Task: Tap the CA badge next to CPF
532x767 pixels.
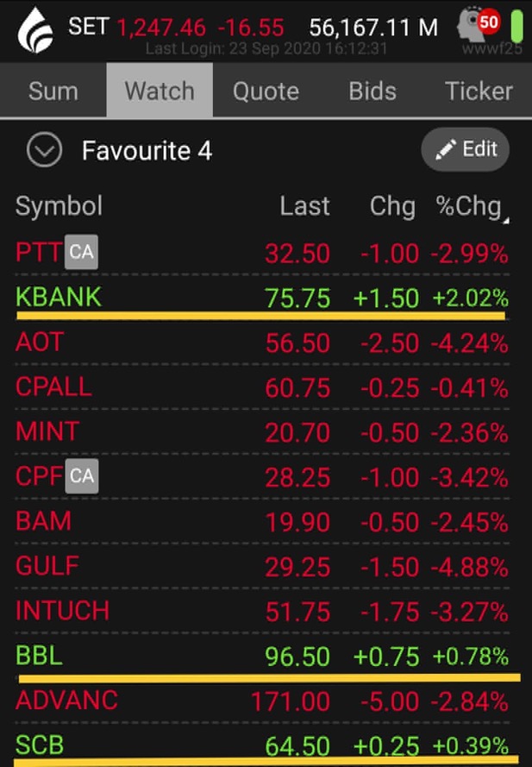Action: tap(82, 475)
